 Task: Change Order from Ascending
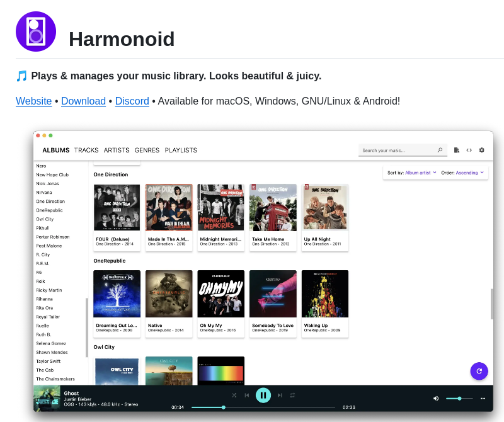coord(466,172)
